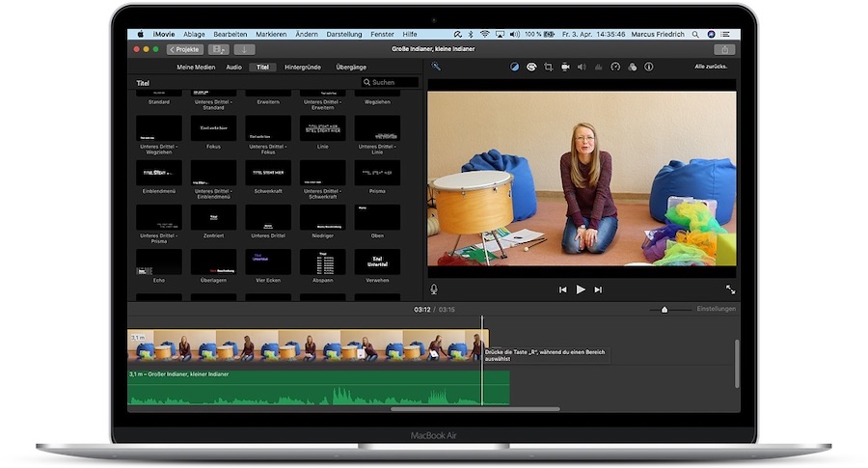This screenshot has width=868, height=468.
Task: Open the volume adjustment speaker tool
Action: click(x=582, y=67)
